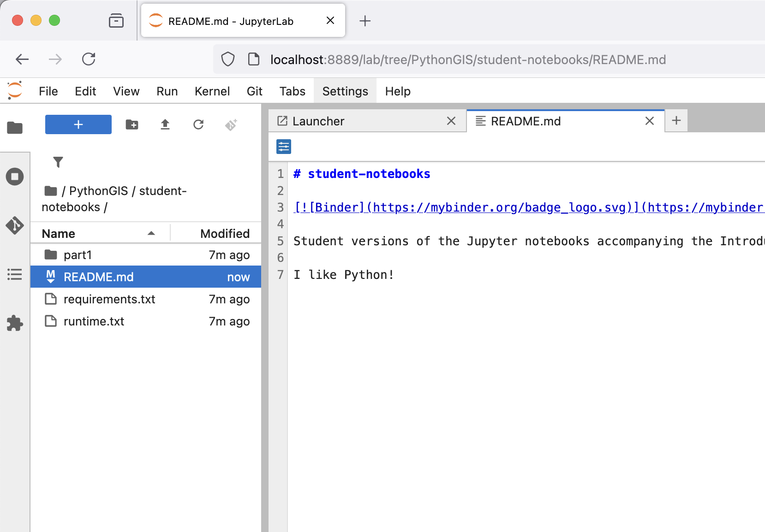Screen dimensions: 765x532
Task: Click the page info icon in address bar
Action: [254, 59]
